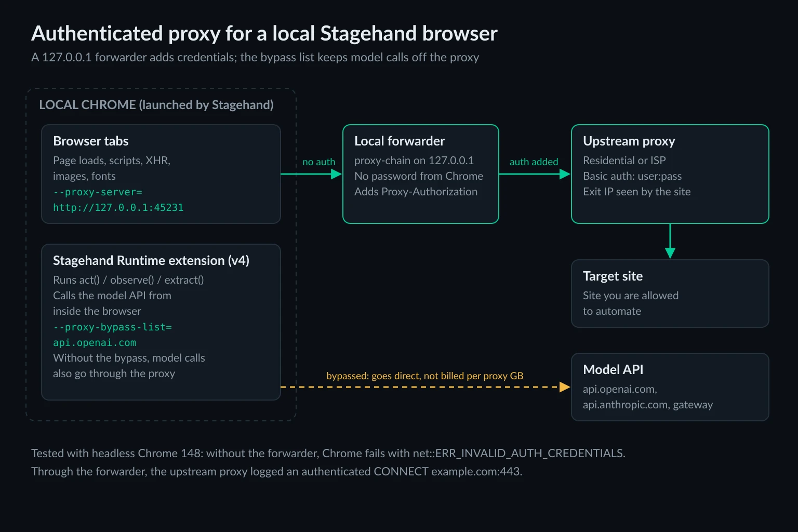
Task: Click the title "Authenticated proxy for a local Stagehand browser"
Action: point(264,34)
